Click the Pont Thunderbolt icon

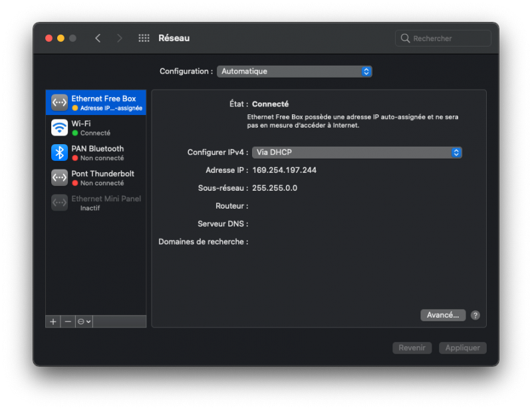[x=60, y=177]
